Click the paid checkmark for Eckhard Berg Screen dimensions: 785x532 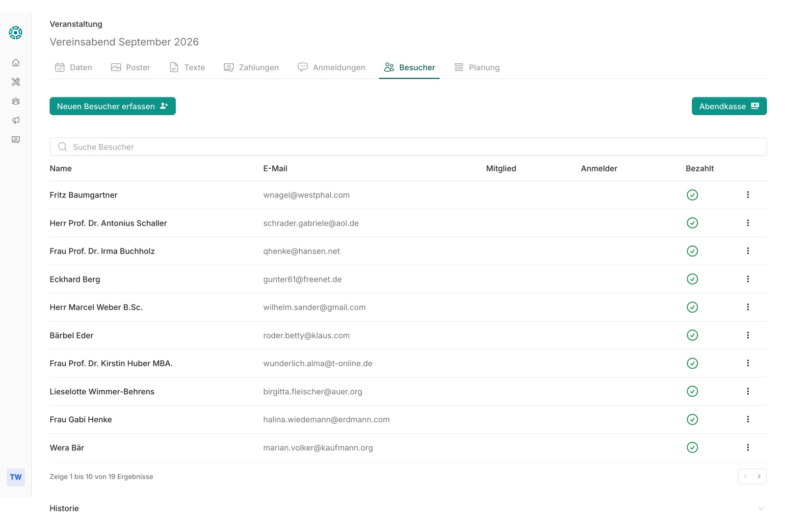[x=692, y=279]
